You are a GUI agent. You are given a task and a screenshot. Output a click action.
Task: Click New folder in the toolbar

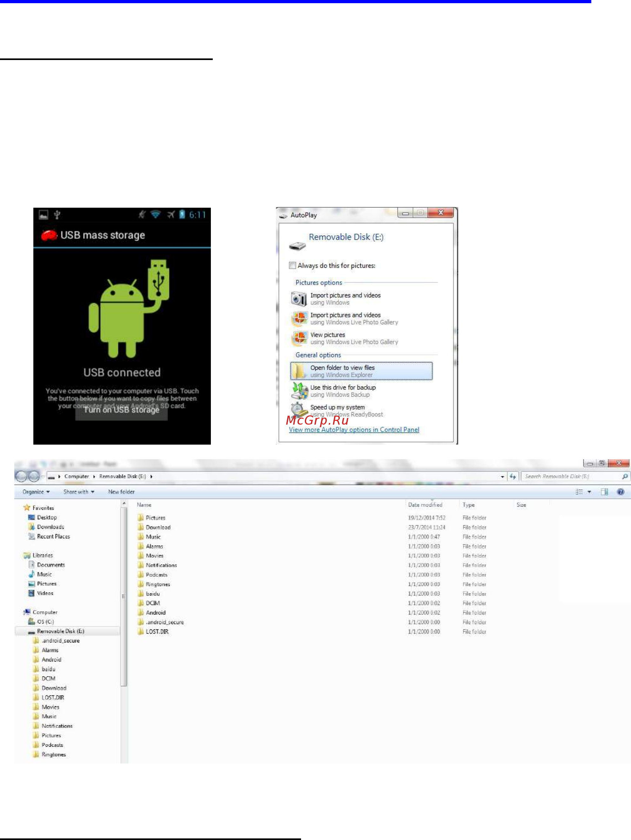pyautogui.click(x=122, y=492)
